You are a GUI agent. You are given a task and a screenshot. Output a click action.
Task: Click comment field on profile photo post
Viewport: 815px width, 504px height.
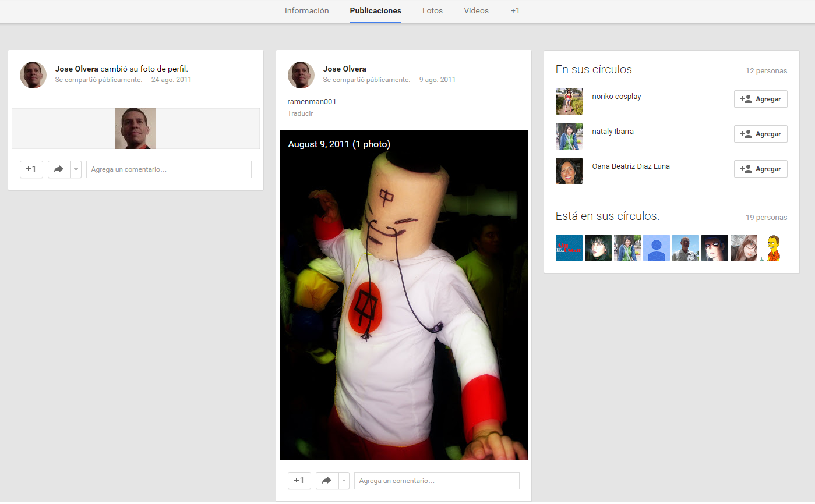coord(169,169)
